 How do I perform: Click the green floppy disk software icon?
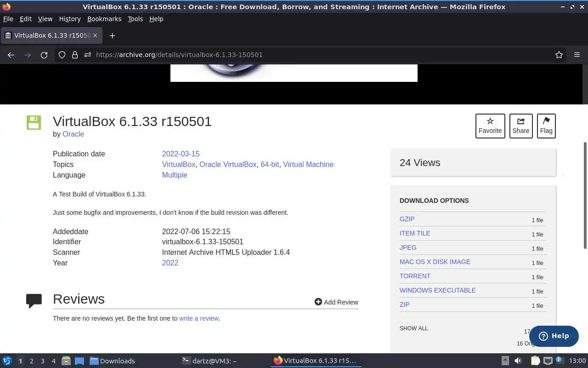point(34,122)
